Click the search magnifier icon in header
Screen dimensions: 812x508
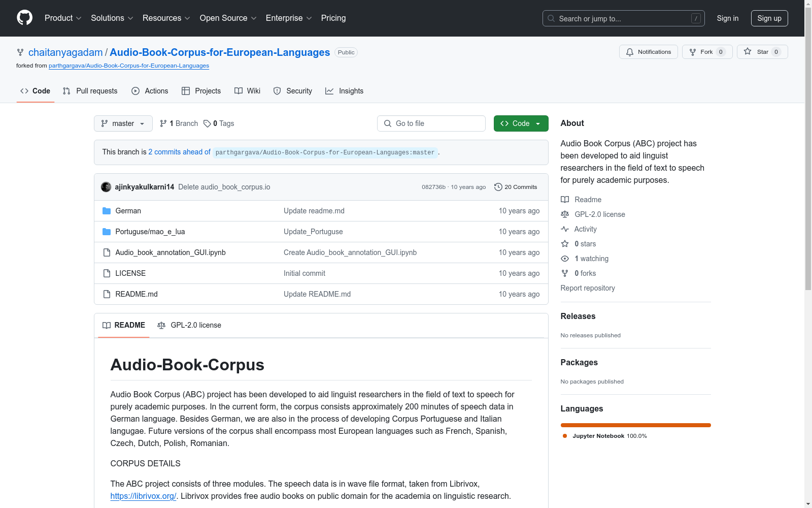click(551, 18)
